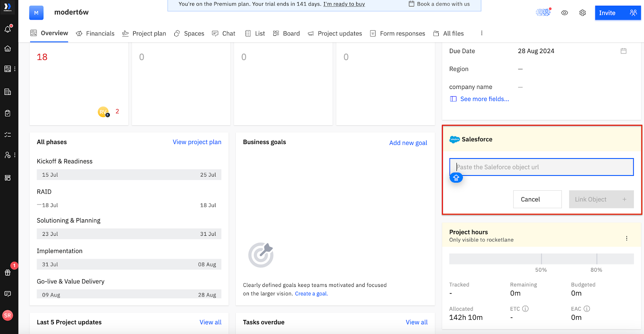Click the EAC info icon
This screenshot has height=334, width=644.
587,309
